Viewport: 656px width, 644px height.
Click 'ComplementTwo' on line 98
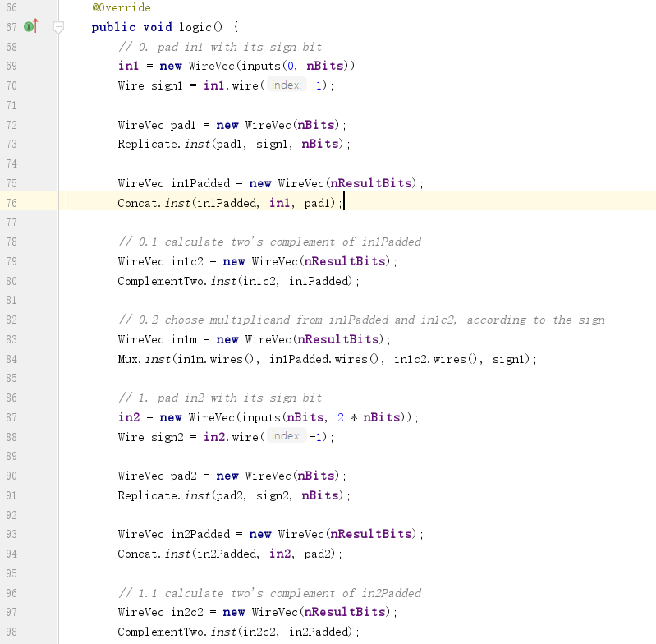point(160,632)
